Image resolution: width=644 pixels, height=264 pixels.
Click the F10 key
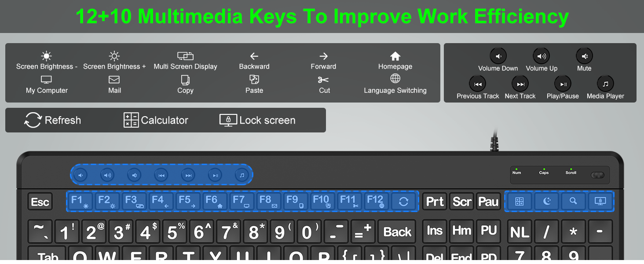pos(322,202)
